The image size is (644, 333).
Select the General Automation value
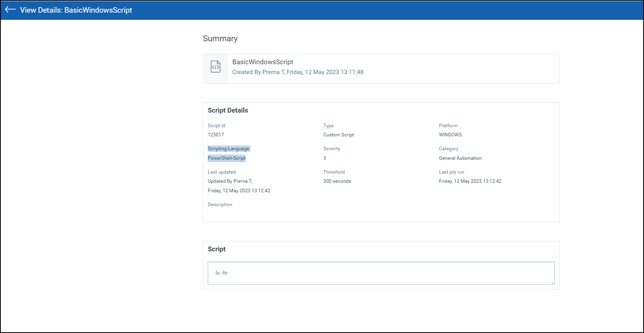[460, 158]
